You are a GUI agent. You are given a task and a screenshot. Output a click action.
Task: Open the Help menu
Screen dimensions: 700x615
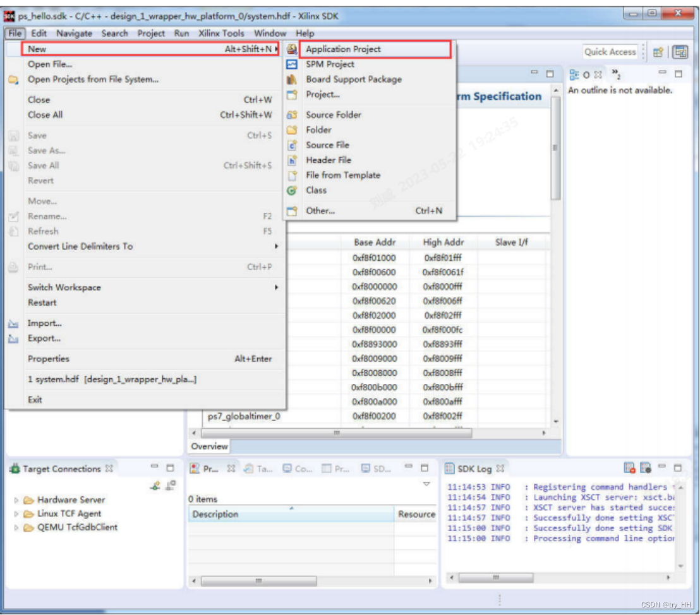[x=305, y=33]
